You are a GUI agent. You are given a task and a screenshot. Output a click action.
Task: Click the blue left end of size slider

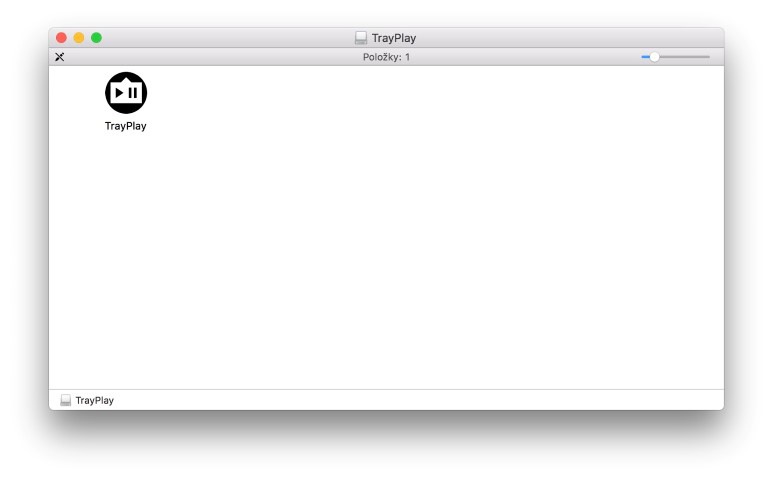coord(645,57)
